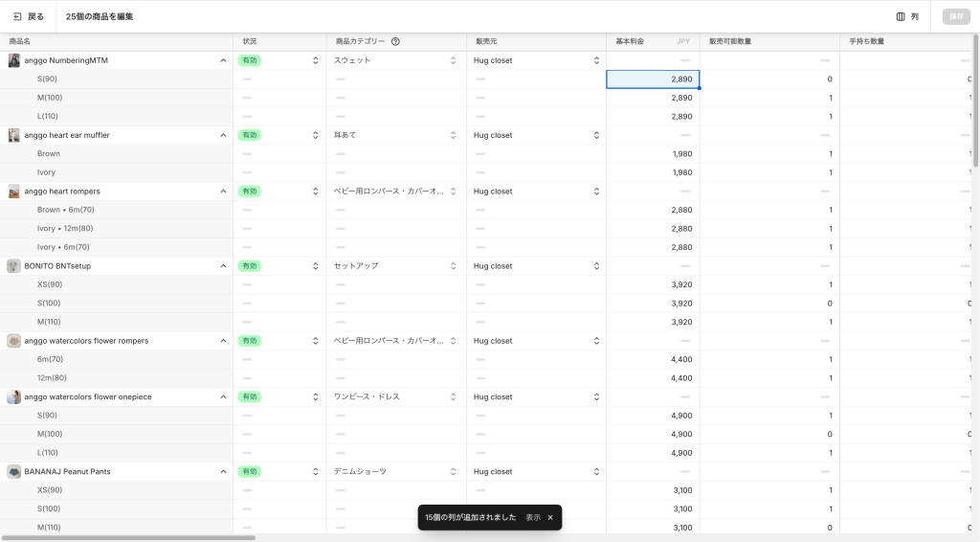
Task: Select the price cell for Brown ear muffler
Action: (653, 154)
